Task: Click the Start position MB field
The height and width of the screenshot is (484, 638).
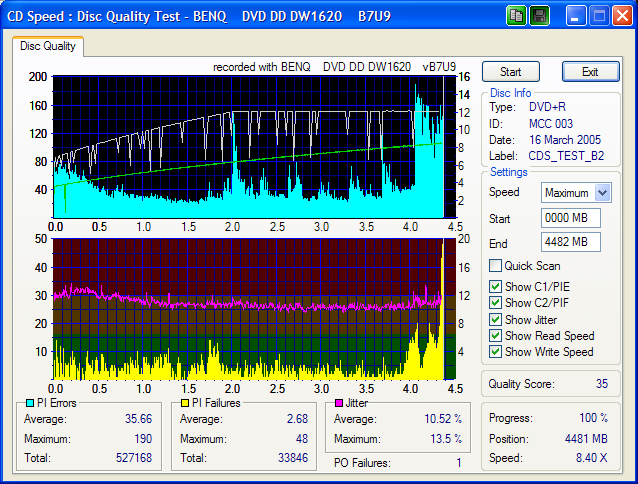Action: (569, 218)
